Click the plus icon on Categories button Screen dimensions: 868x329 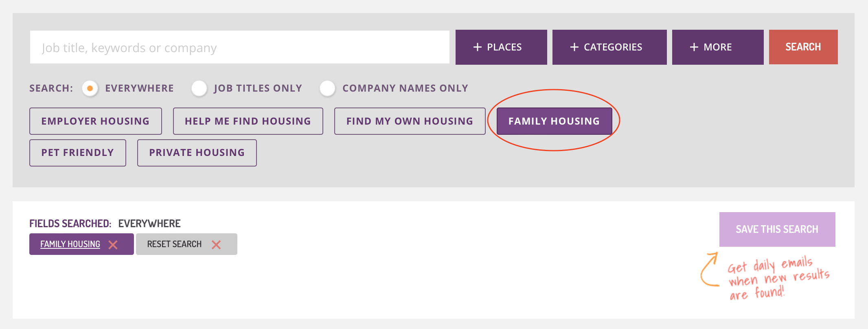(574, 47)
